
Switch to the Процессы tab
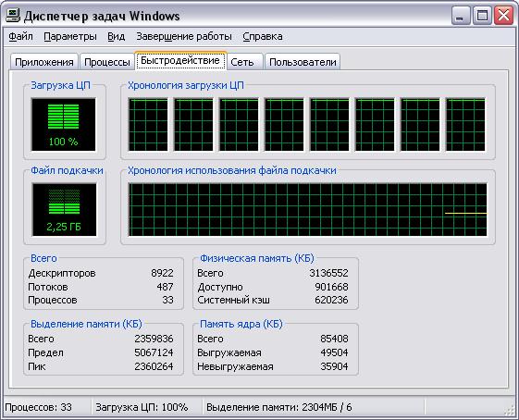(107, 62)
